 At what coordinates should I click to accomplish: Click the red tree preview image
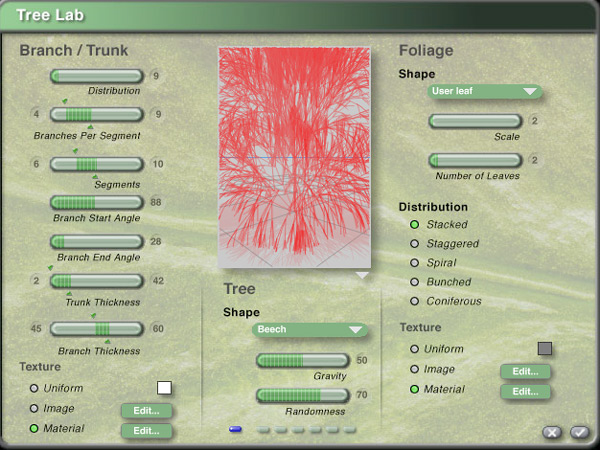(294, 157)
